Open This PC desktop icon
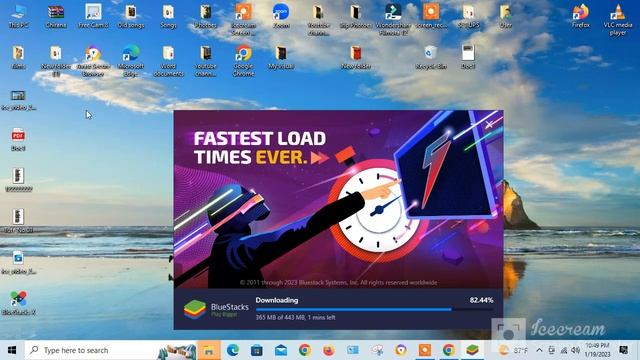This screenshot has height=360, width=640. coord(18,16)
